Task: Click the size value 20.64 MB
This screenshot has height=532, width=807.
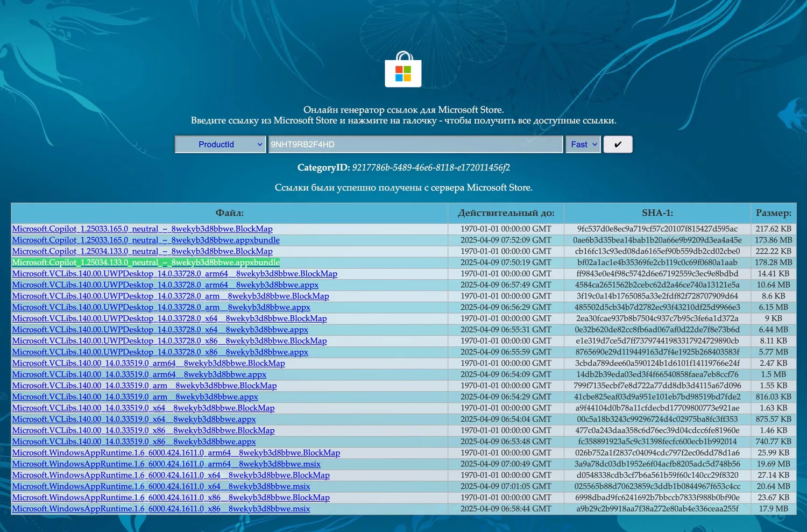Action: point(774,487)
